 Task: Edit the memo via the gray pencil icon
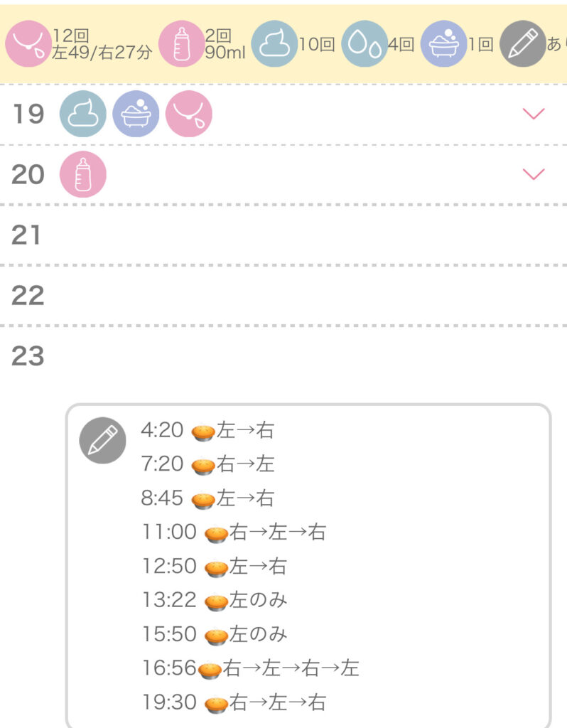pos(102,440)
